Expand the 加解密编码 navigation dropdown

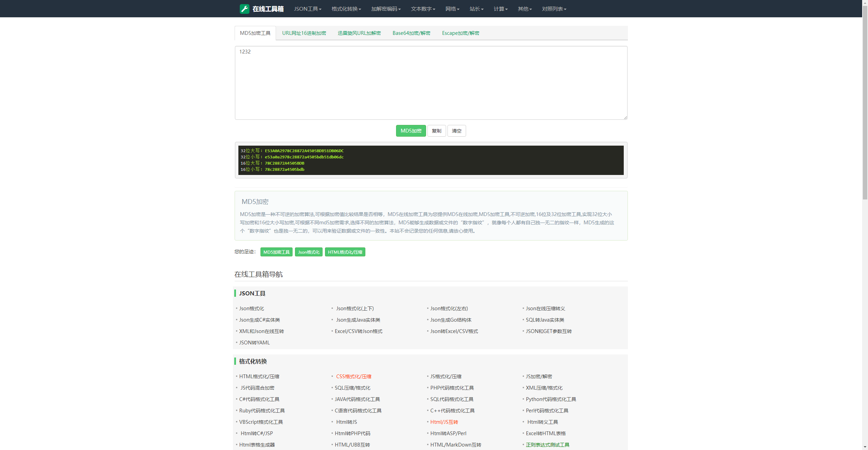(386, 9)
